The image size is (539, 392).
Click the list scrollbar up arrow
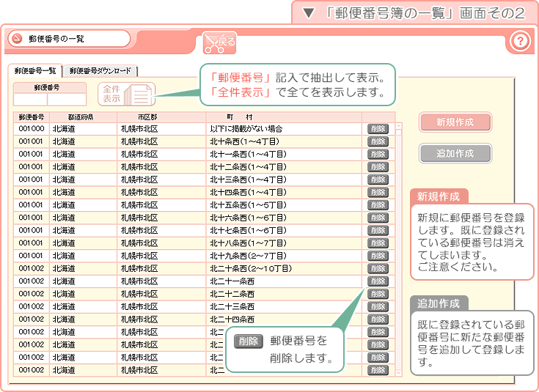(x=399, y=126)
